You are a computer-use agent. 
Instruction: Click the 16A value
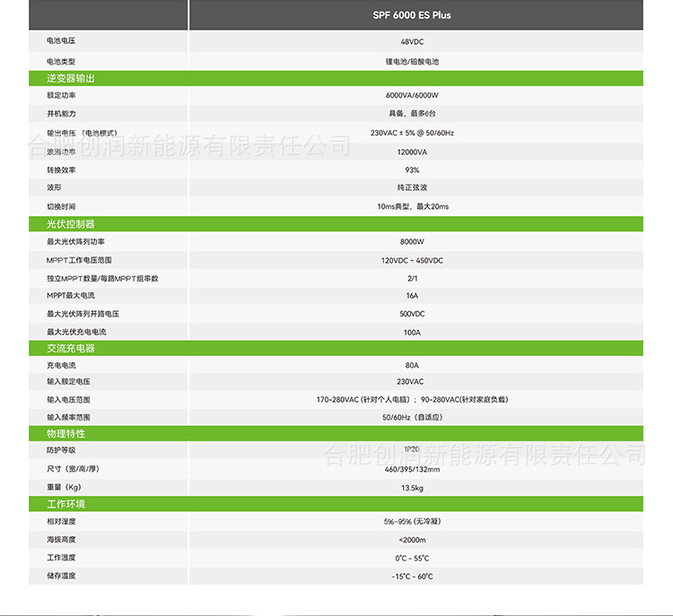[x=412, y=296]
